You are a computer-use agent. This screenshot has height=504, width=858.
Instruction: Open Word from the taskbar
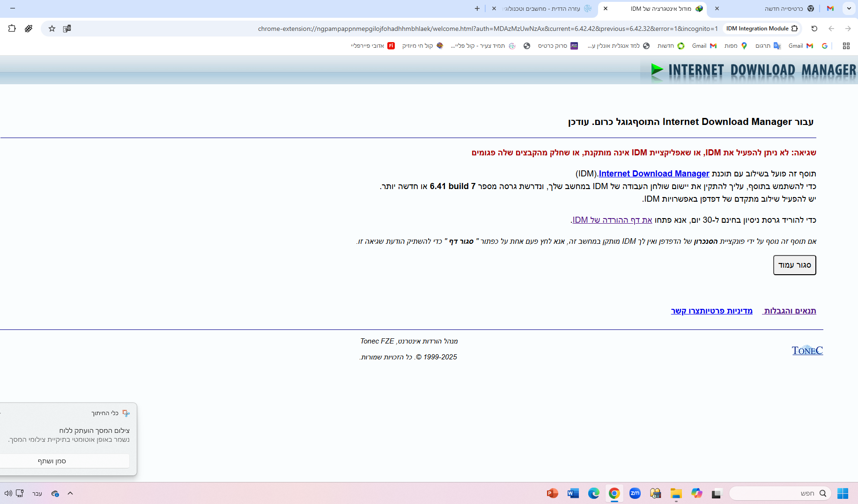(x=573, y=493)
